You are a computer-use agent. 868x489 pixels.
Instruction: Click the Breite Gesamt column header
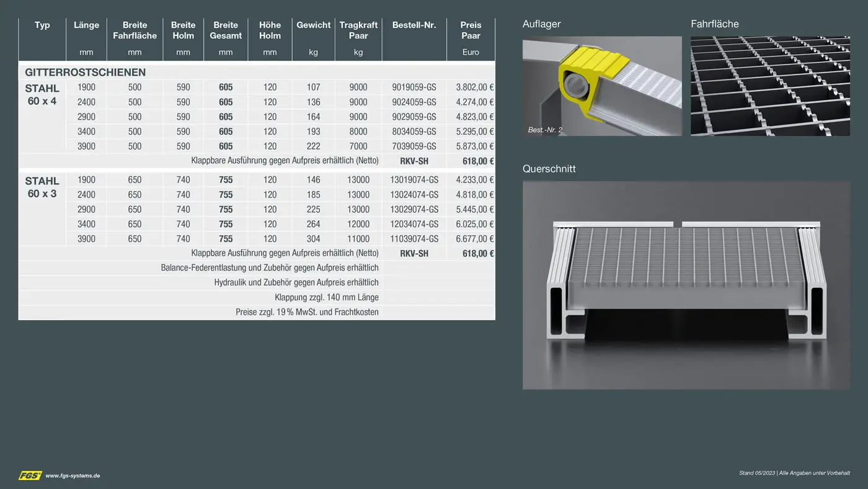point(226,30)
